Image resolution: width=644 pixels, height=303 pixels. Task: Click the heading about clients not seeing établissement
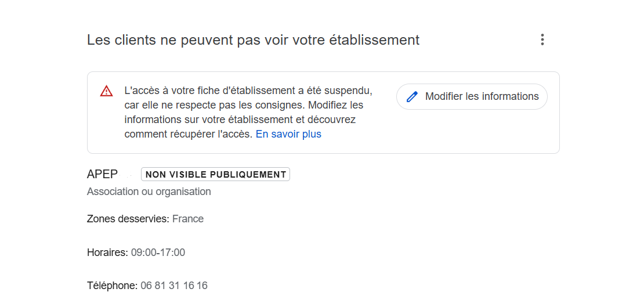pos(253,40)
